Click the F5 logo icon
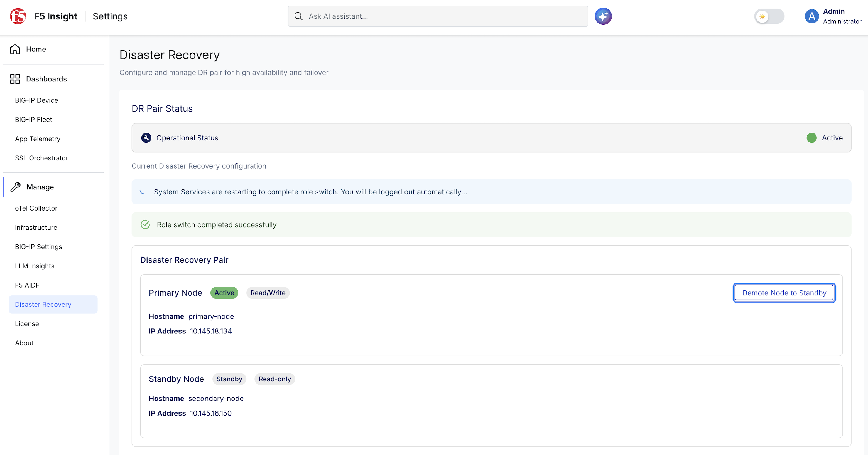Viewport: 868px width, 455px height. click(x=18, y=16)
